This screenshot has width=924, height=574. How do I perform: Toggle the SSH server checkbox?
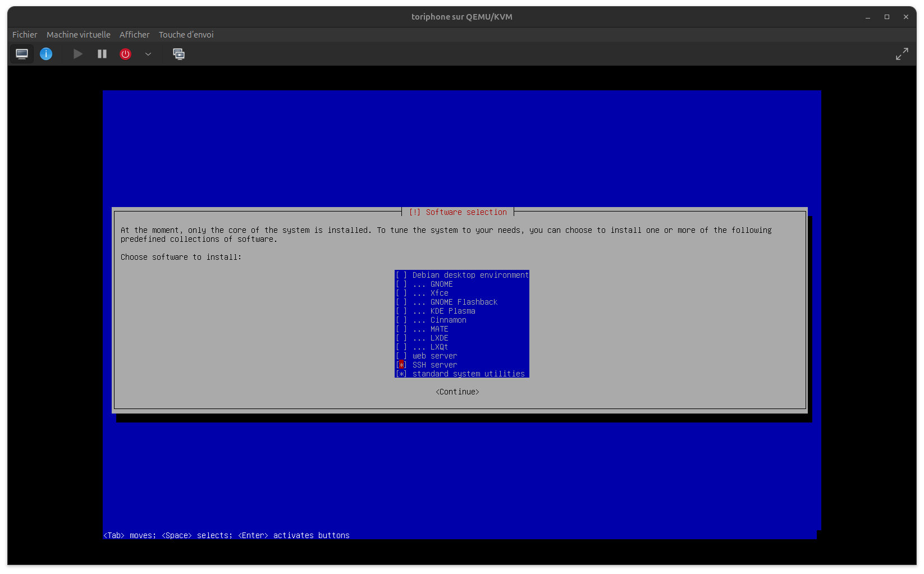tap(401, 365)
